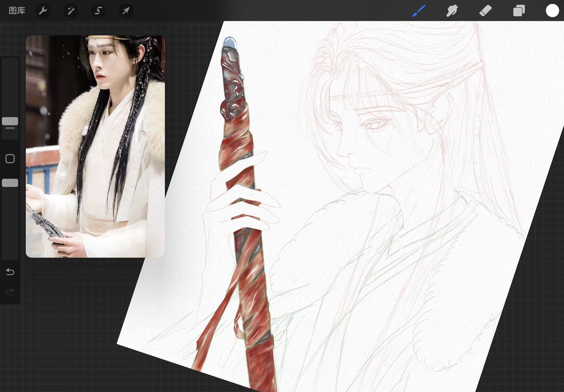Open the Layers panel

[x=519, y=10]
